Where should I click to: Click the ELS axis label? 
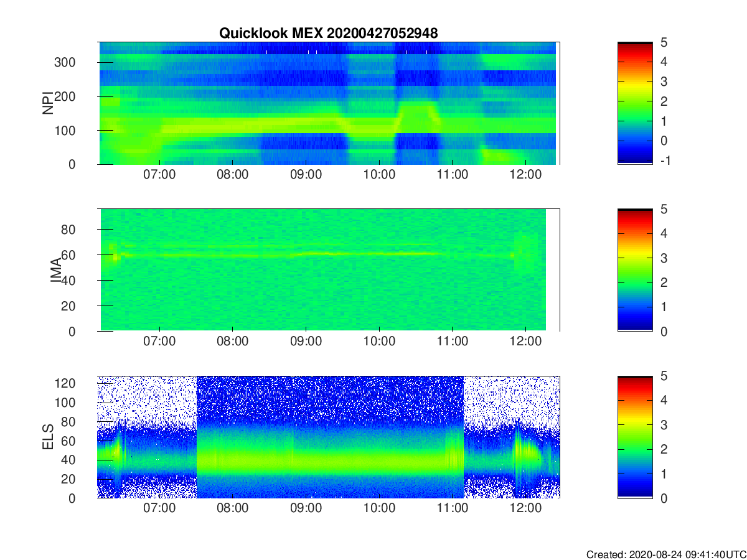[47, 437]
